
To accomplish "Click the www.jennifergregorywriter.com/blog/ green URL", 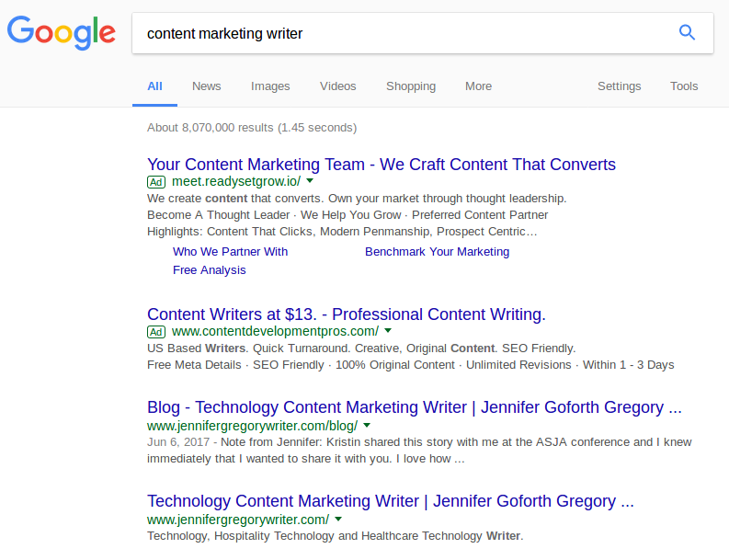I will click(x=253, y=426).
